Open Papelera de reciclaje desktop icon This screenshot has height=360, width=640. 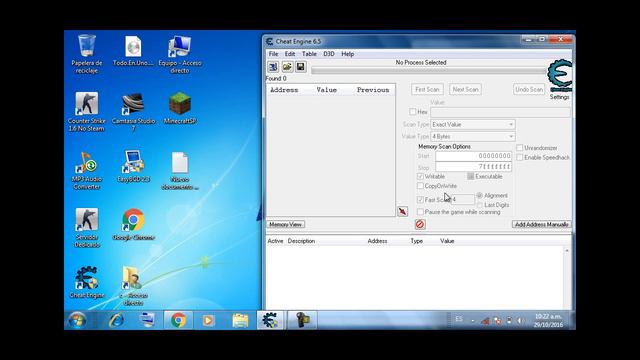coord(87,54)
